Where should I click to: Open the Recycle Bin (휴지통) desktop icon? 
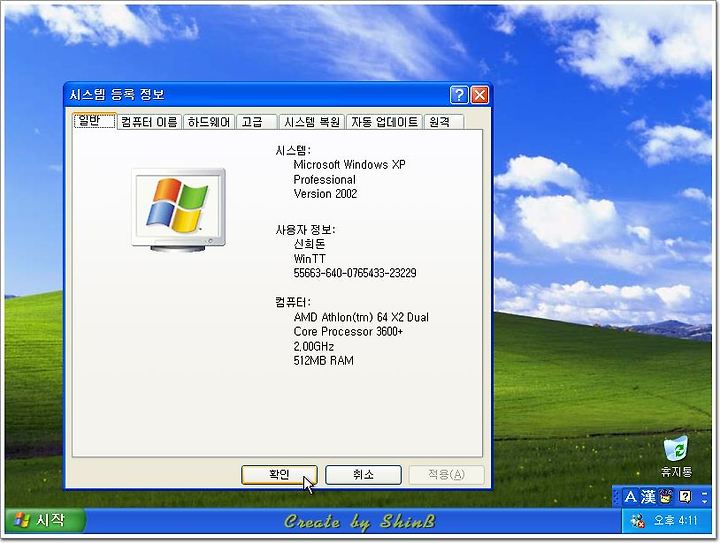tap(676, 456)
